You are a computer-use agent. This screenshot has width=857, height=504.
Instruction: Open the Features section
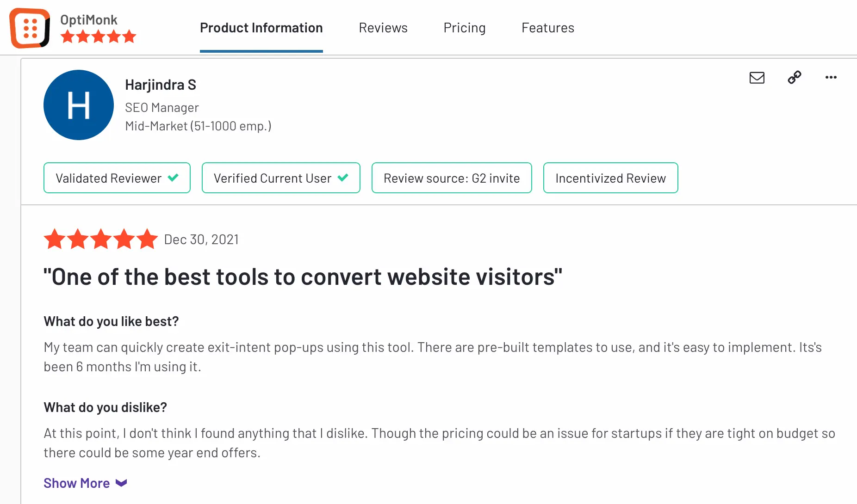(547, 28)
